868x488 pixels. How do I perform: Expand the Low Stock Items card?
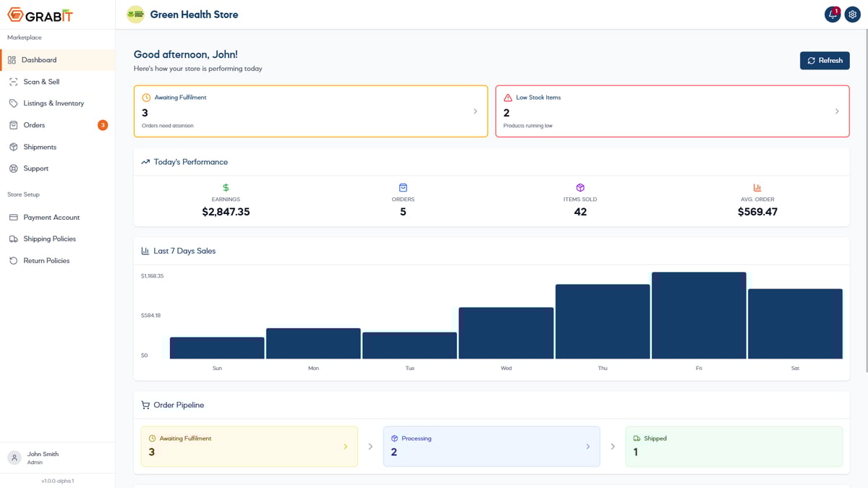pos(837,111)
